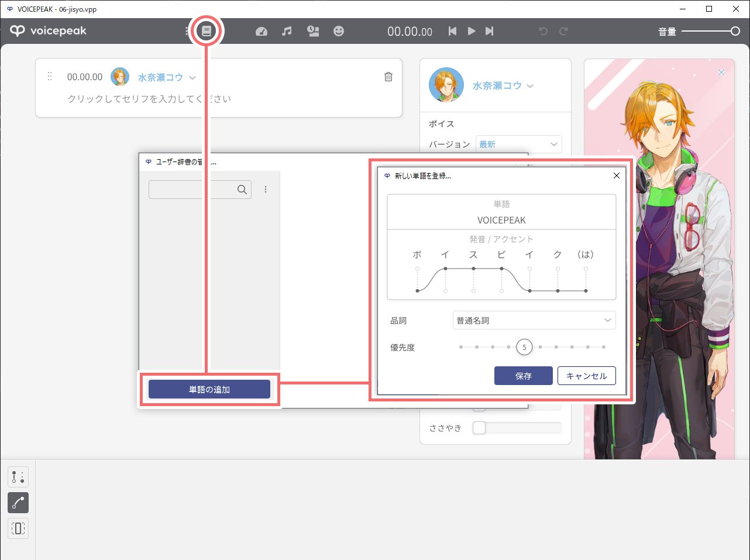This screenshot has height=560, width=750.
Task: Expand the バージョン version dropdown
Action: point(518,144)
